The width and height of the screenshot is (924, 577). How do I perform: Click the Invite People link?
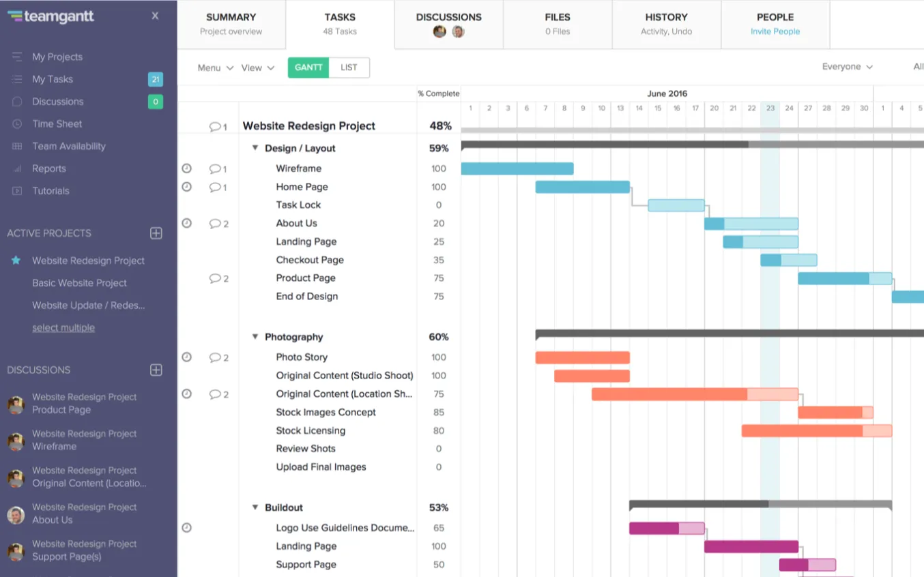point(775,31)
